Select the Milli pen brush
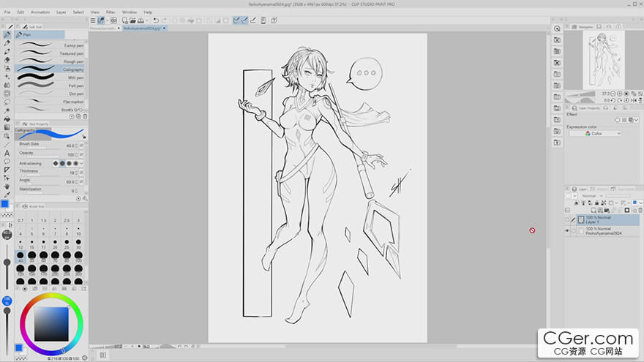Viewport: 644px width, 362px height. (x=51, y=78)
